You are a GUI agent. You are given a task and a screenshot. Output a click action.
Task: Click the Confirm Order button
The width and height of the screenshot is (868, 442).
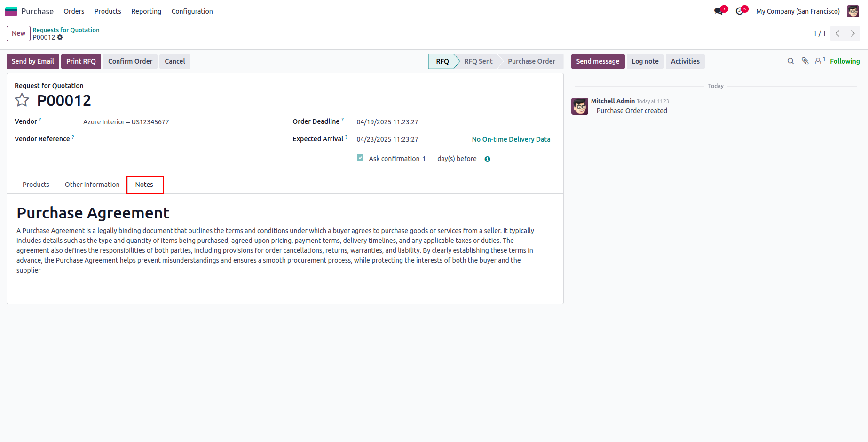(x=130, y=61)
